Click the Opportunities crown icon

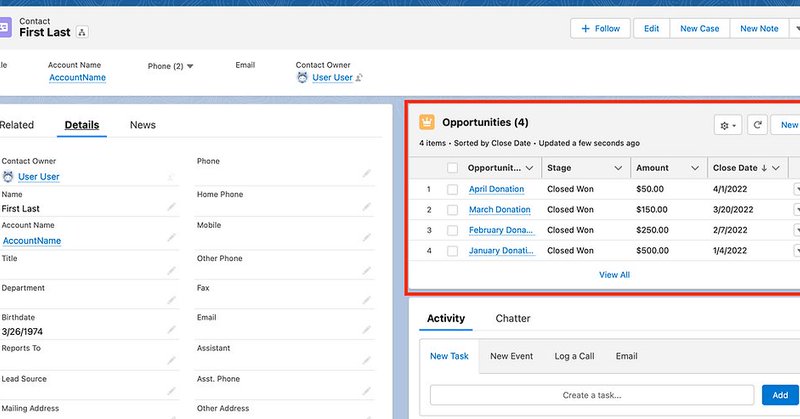[x=427, y=122]
